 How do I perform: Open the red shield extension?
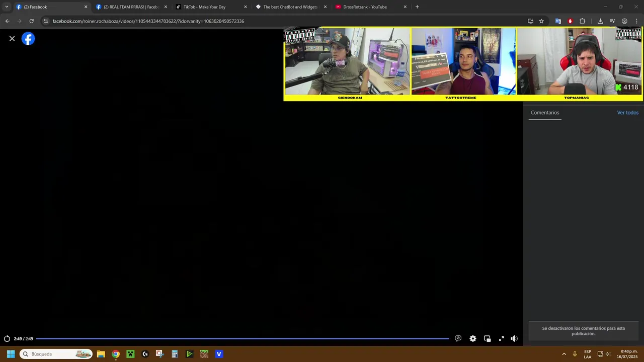point(570,21)
